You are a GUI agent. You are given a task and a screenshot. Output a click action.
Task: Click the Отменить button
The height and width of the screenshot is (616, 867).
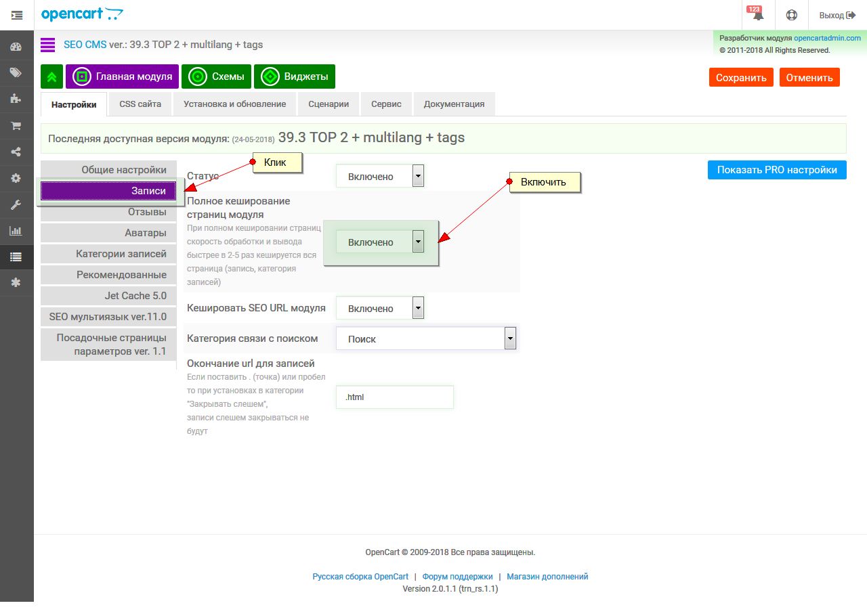coord(809,77)
